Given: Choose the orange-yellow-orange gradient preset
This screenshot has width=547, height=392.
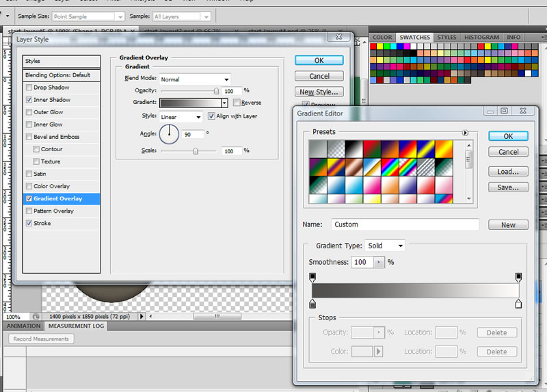Looking at the screenshot, I should point(444,149).
